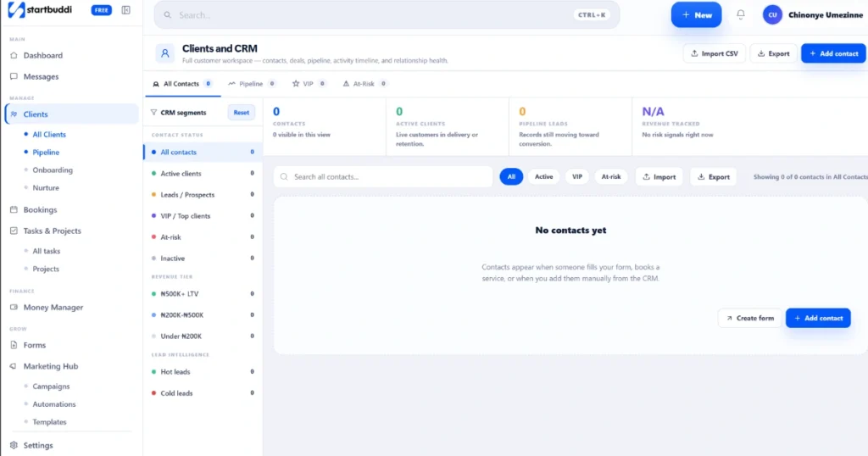Click the startbuddi logo icon
The height and width of the screenshot is (456, 868).
[x=15, y=11]
